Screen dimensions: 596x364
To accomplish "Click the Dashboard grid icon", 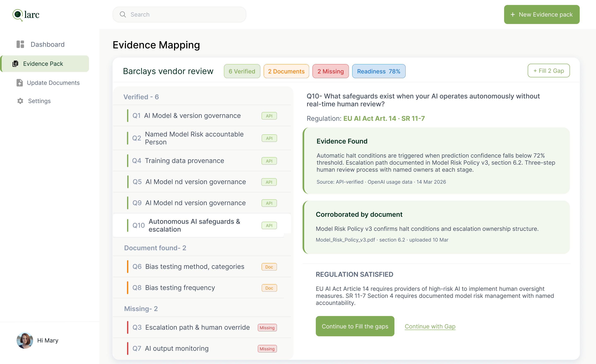I will point(20,44).
